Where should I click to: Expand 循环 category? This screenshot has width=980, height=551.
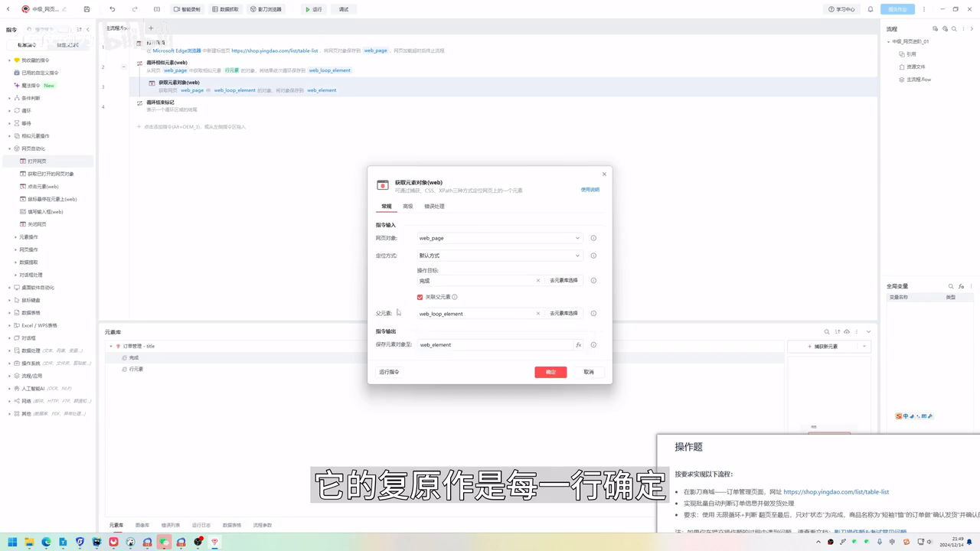[10, 110]
